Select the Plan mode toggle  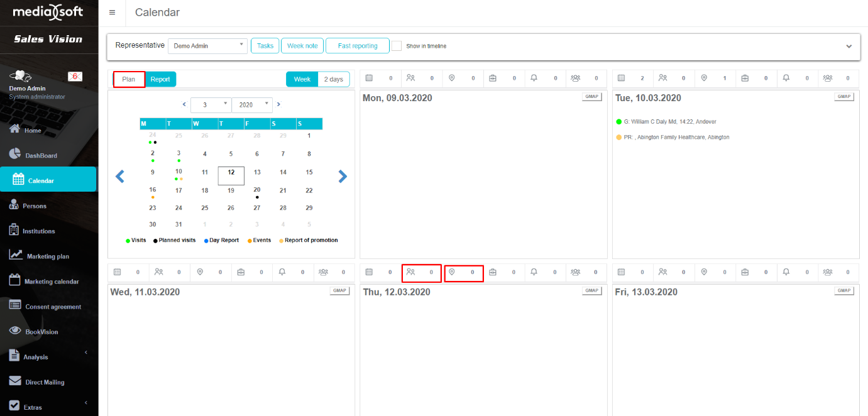click(129, 79)
